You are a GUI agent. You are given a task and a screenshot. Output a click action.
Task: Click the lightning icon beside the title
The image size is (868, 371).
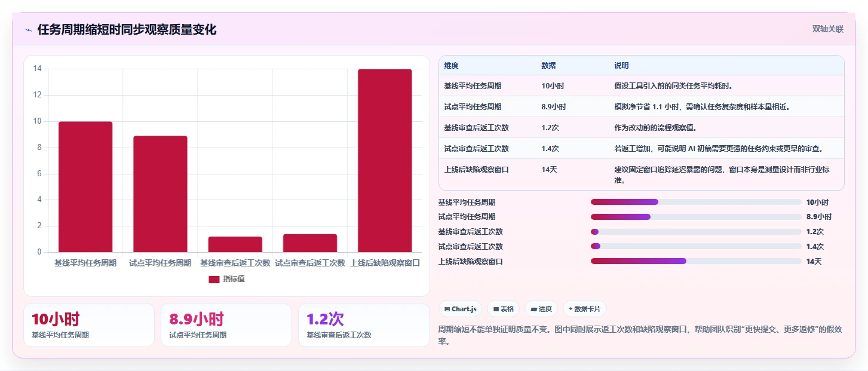point(28,30)
